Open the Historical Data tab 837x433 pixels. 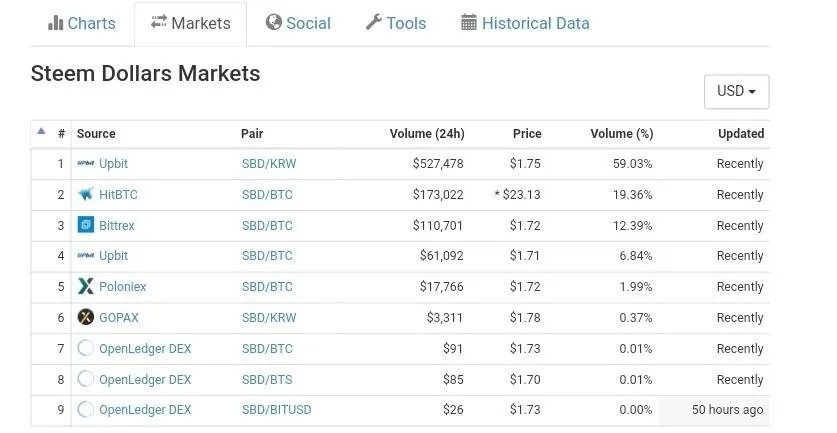click(525, 23)
